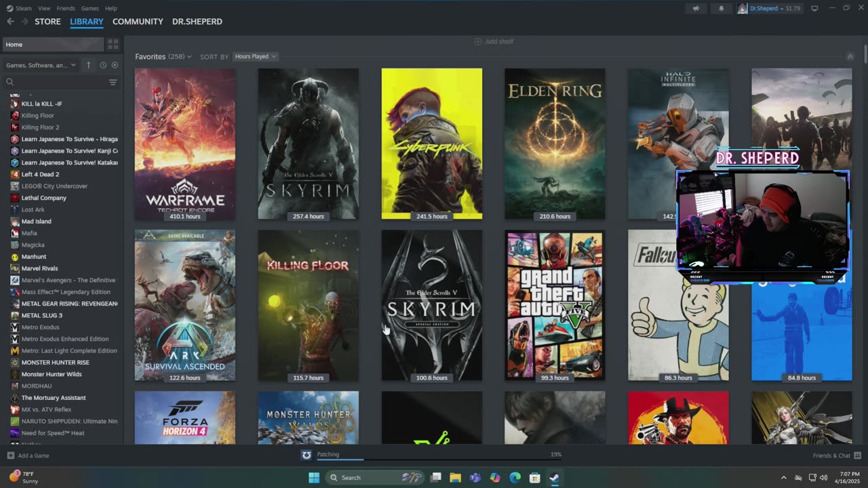Open the Steam menu
Screen dimensions: 868x488
coord(24,8)
